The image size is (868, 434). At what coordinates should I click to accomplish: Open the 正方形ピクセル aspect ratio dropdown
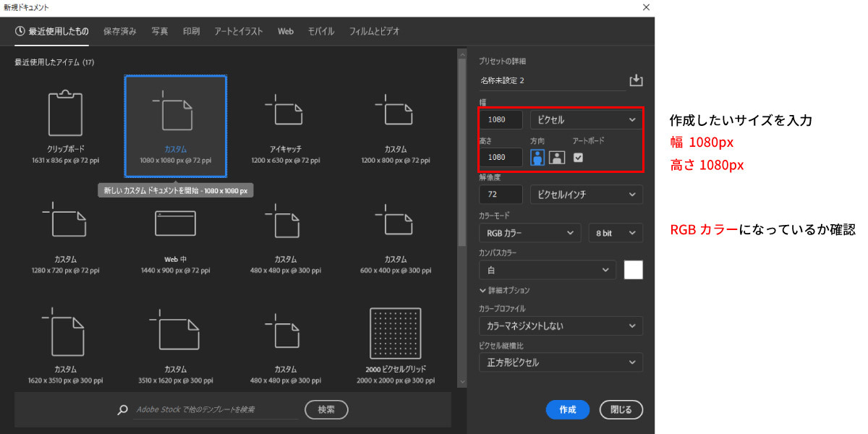[x=561, y=362]
